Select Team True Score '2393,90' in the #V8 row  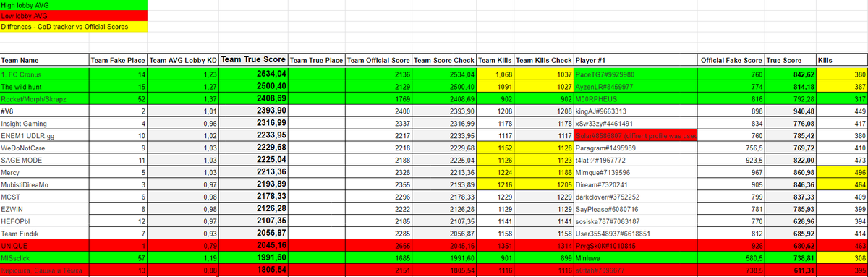[254, 111]
